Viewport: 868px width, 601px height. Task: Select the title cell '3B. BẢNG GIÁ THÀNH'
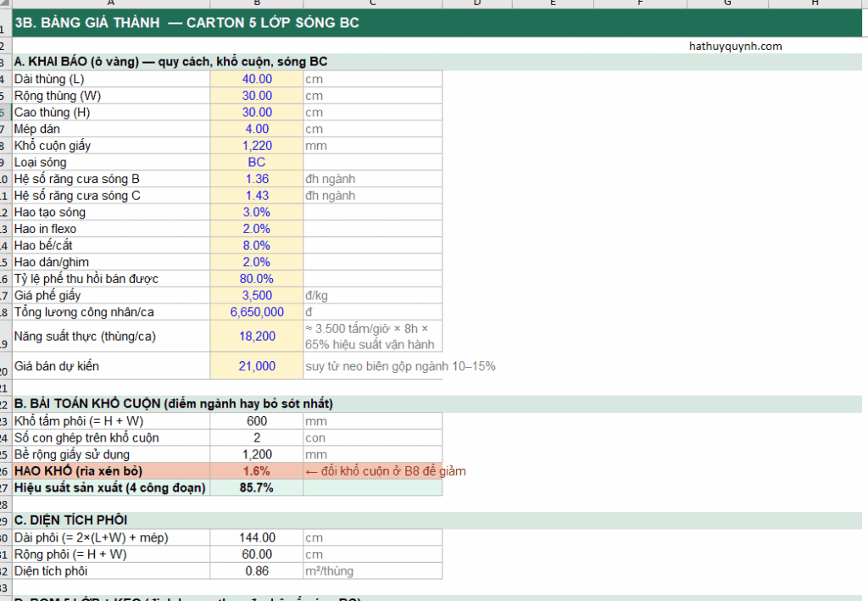point(437,23)
